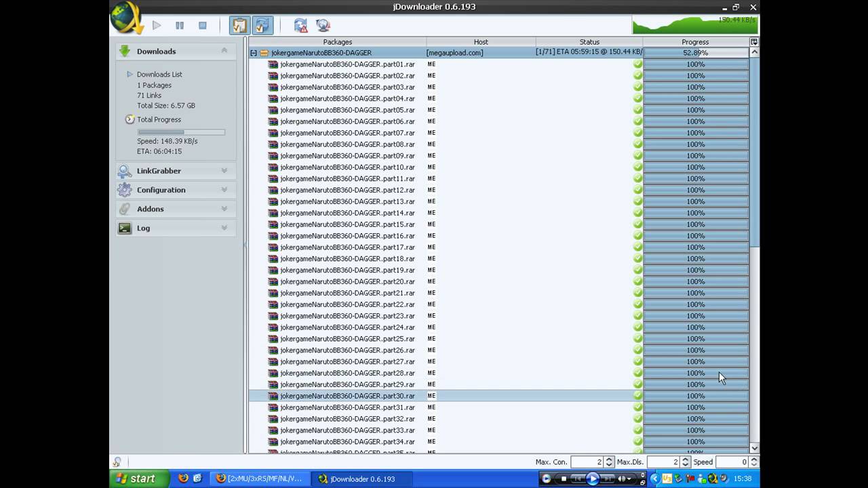The width and height of the screenshot is (868, 488).
Task: Open the Configuration section
Action: [x=176, y=190]
